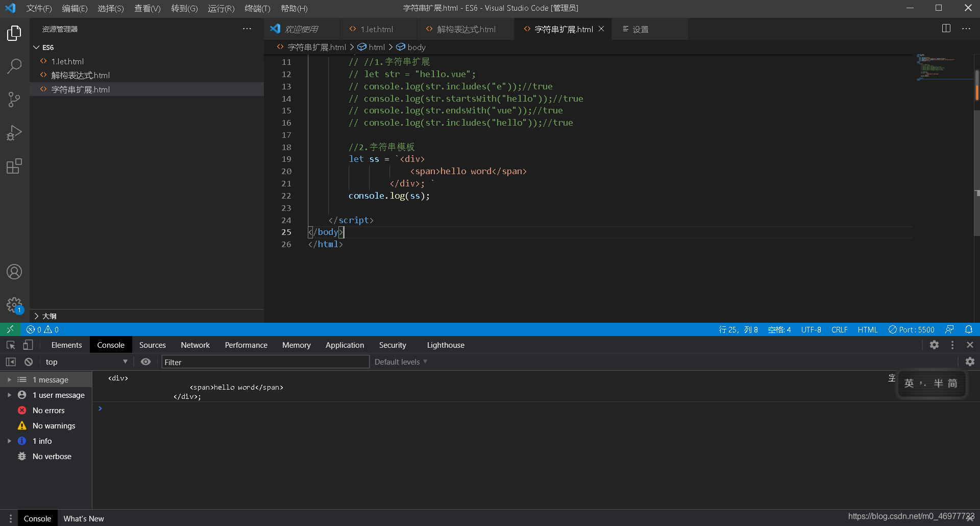980x526 pixels.
Task: Toggle the console sidebar visibility
Action: click(x=11, y=362)
